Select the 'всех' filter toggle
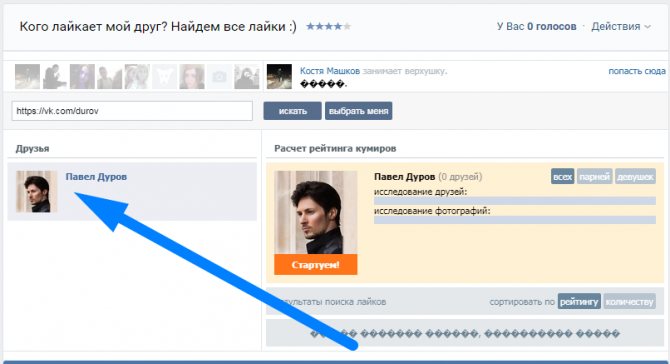 [x=562, y=176]
